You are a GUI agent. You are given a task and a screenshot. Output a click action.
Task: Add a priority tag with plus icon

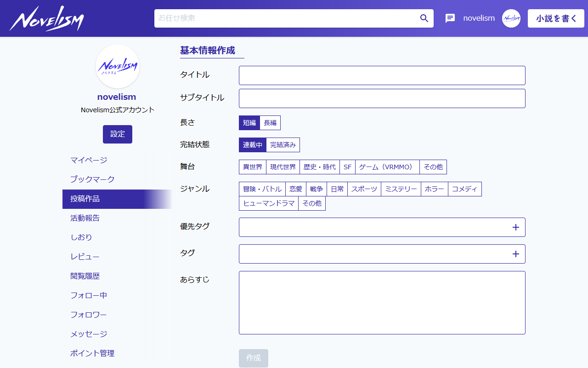point(515,227)
